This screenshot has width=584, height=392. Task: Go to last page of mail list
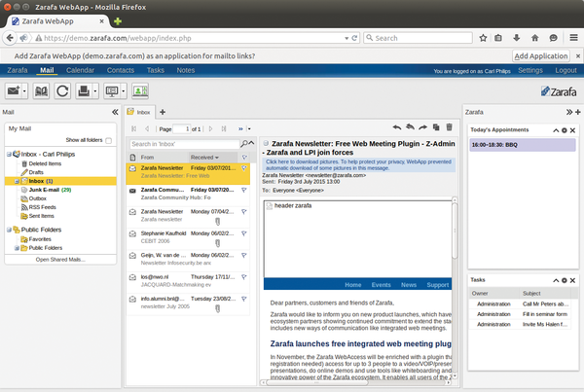(x=224, y=128)
